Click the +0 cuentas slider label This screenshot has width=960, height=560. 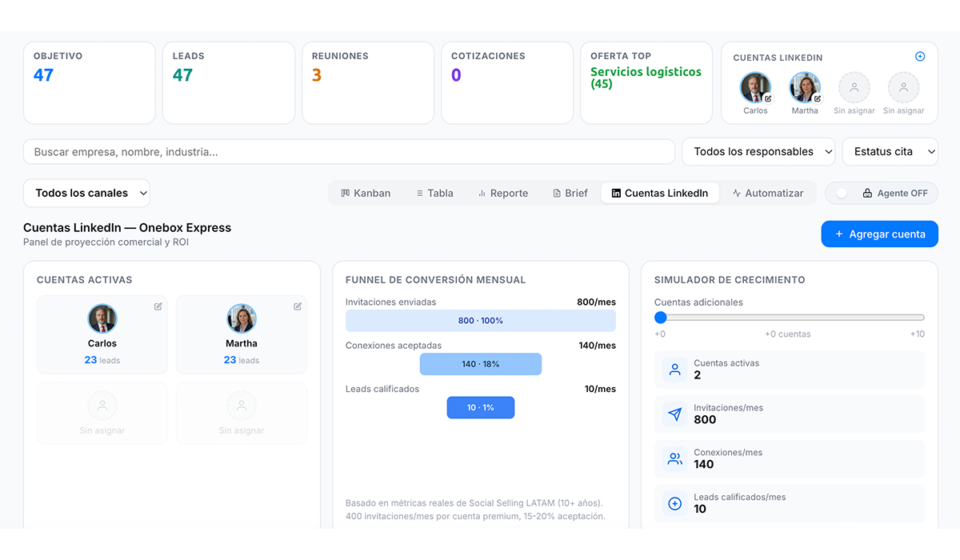[x=788, y=334]
